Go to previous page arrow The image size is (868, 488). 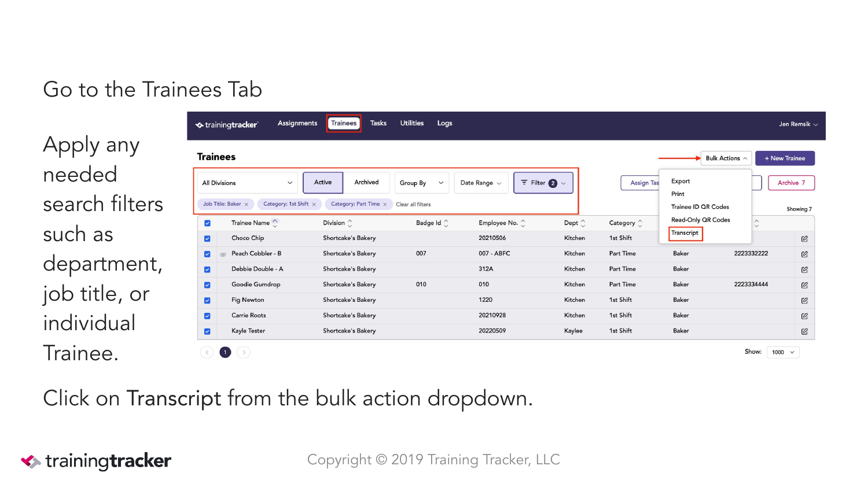click(207, 352)
